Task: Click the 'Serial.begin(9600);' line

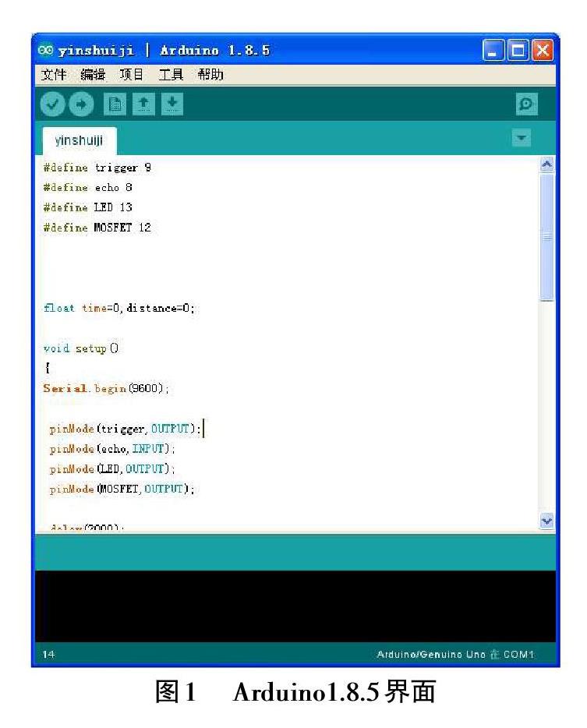Action: (x=106, y=388)
